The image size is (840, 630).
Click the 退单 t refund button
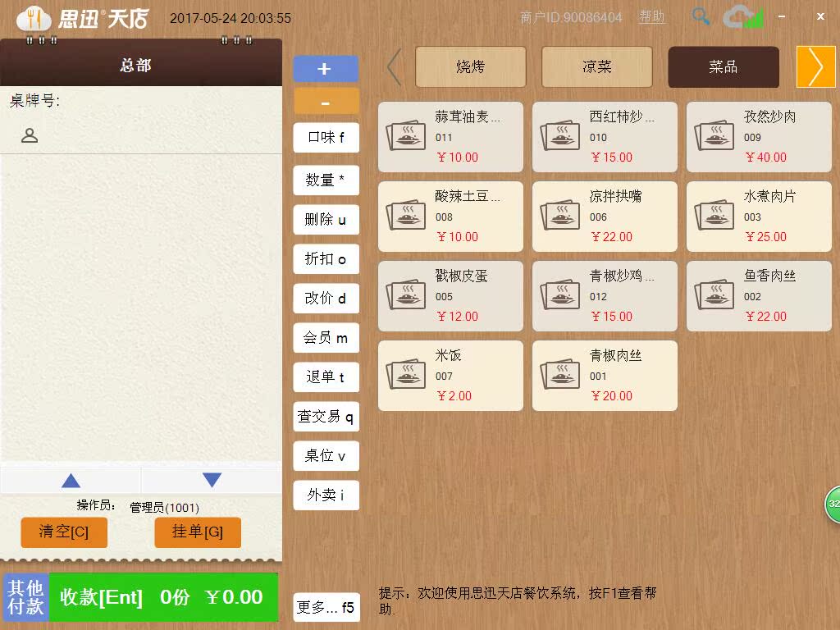(x=326, y=377)
